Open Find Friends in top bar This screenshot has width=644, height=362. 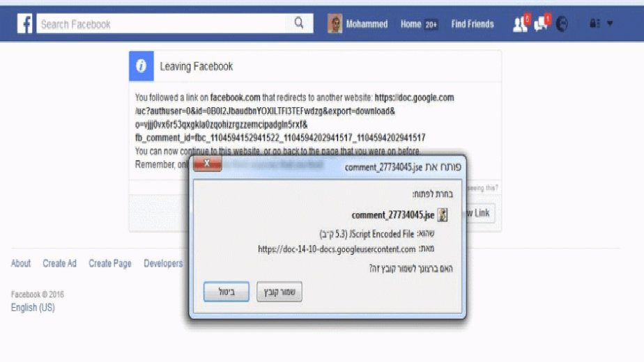pyautogui.click(x=473, y=24)
